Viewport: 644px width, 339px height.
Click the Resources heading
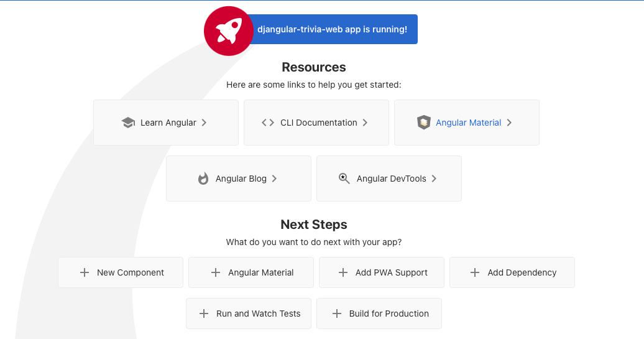(314, 67)
